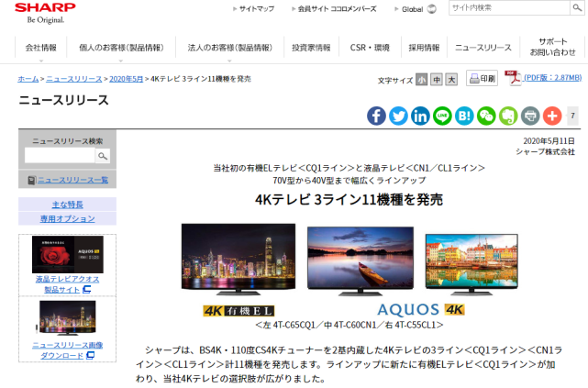Click the 印刷 print button
Viewport: 588px width, 388px height.
click(483, 78)
